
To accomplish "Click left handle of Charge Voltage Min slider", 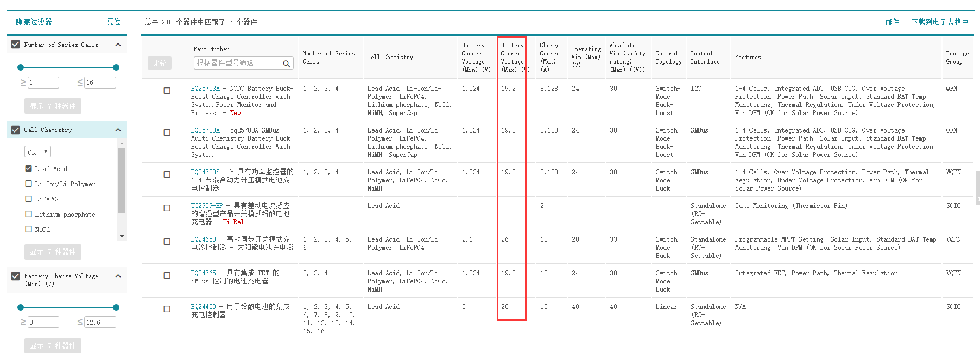I will (21, 307).
